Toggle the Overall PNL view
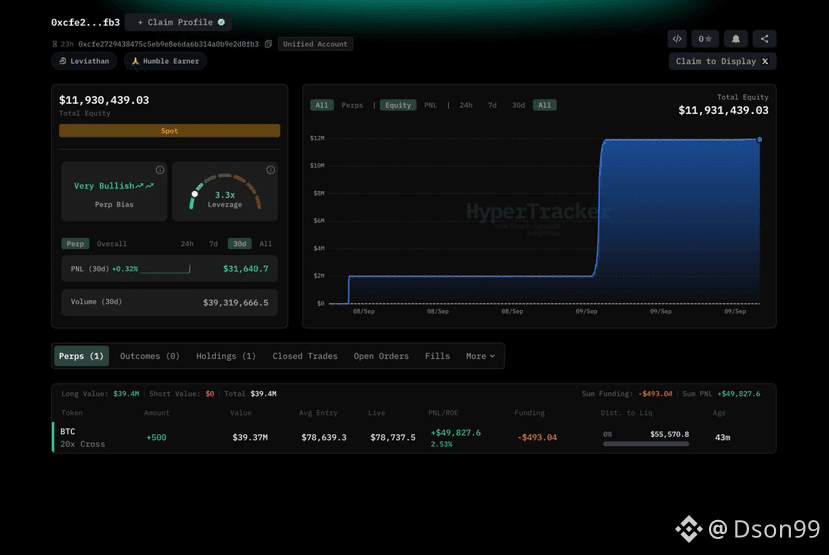The image size is (829, 555). pyautogui.click(x=112, y=244)
